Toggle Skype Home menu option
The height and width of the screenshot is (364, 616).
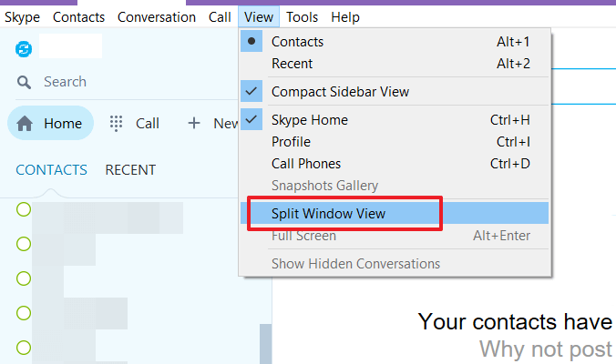pos(395,120)
